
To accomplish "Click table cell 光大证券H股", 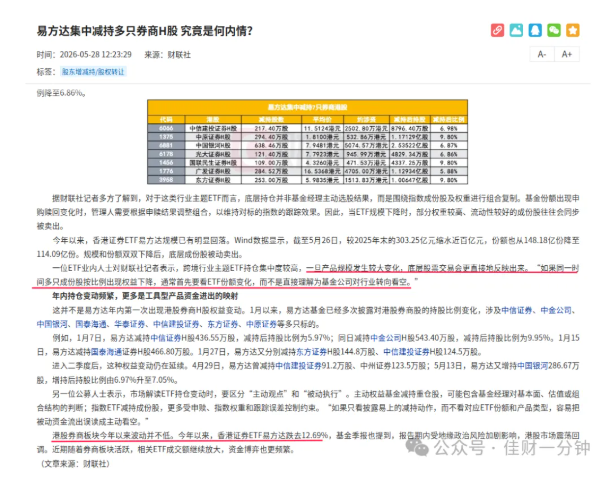I will pos(213,154).
